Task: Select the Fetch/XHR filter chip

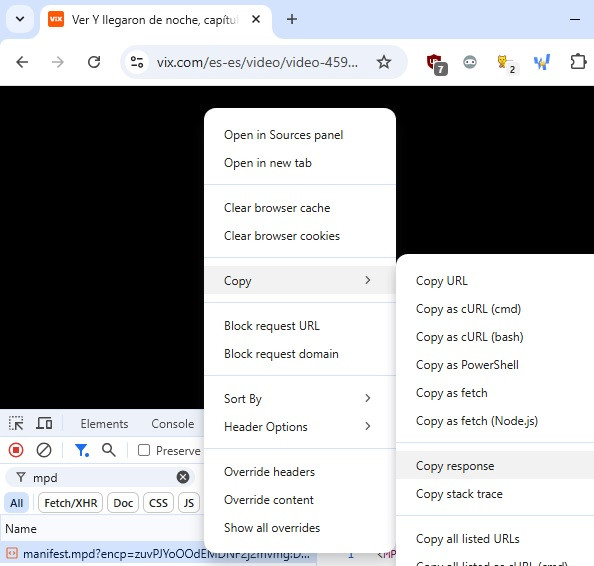Action: coord(70,503)
